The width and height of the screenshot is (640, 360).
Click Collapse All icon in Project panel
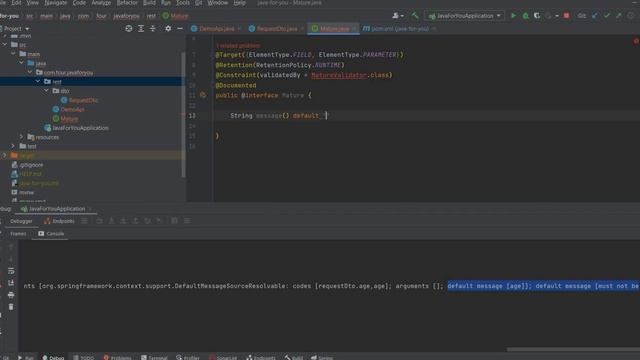[153, 29]
